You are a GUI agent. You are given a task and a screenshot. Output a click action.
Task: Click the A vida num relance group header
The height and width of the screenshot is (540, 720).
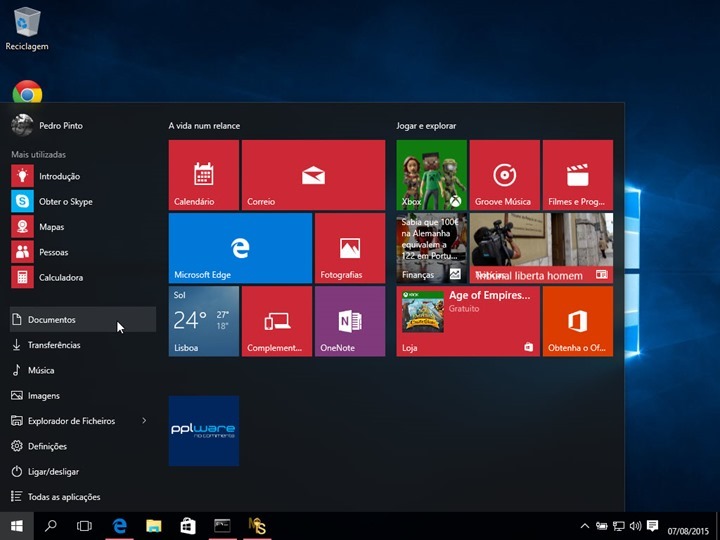(204, 126)
